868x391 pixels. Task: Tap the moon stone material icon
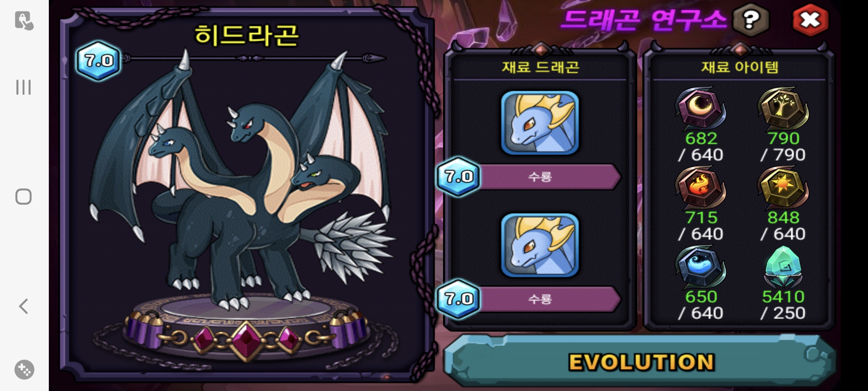pyautogui.click(x=700, y=109)
